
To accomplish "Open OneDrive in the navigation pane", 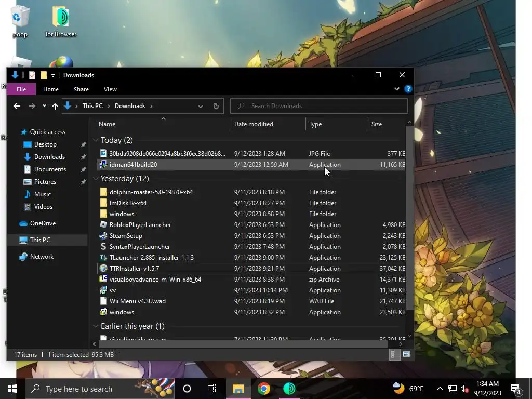I will tap(43, 223).
